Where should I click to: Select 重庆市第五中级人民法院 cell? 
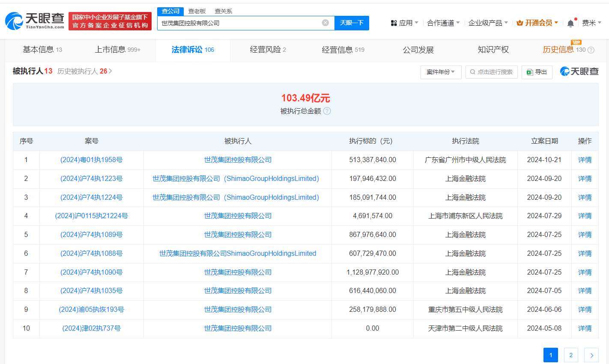466,309
